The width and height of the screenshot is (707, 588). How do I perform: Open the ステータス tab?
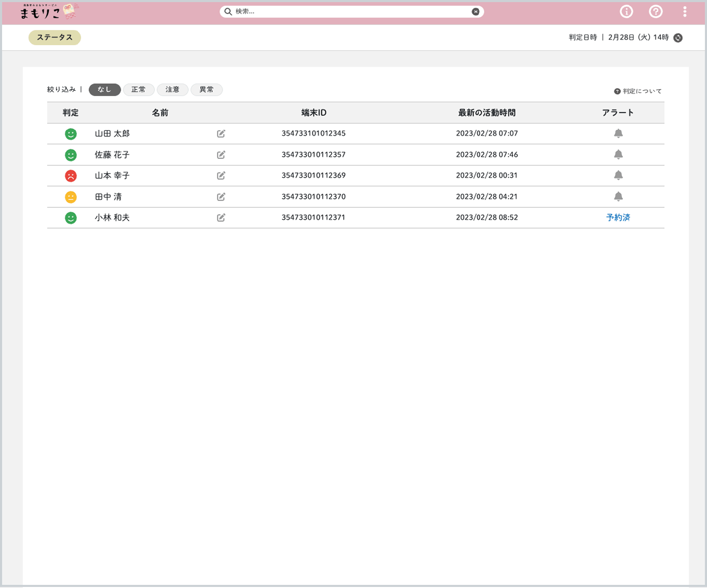(x=55, y=37)
